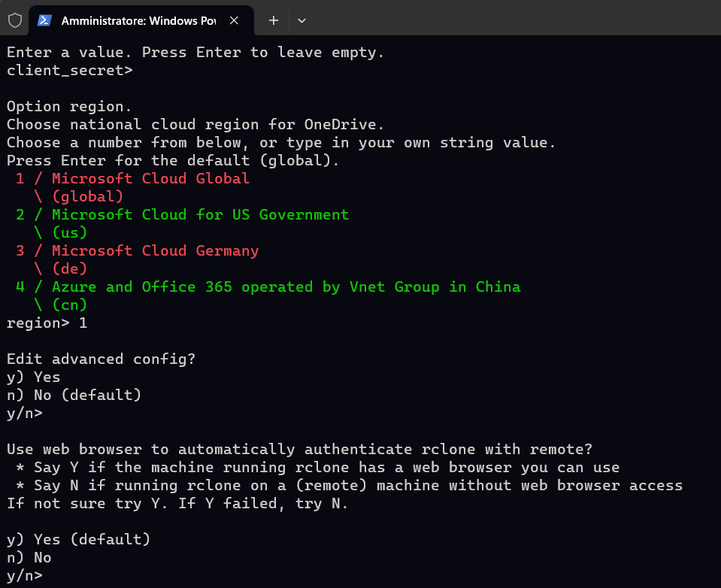721x588 pixels.
Task: Click the administrator shield icon
Action: [x=15, y=20]
